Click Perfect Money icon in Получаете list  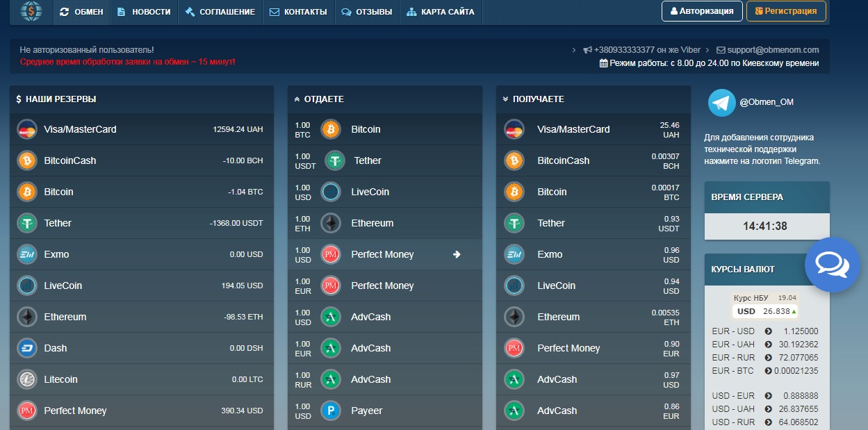pos(514,348)
